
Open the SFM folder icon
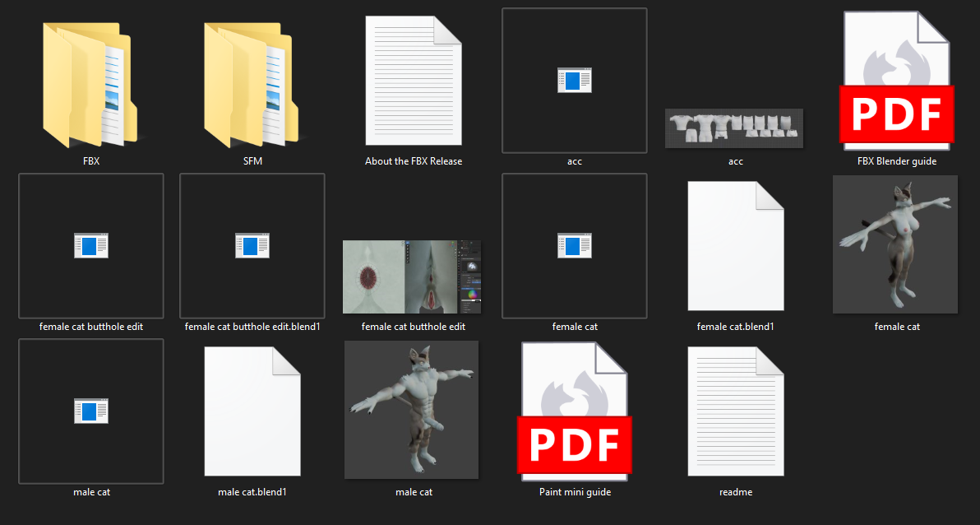pyautogui.click(x=252, y=85)
